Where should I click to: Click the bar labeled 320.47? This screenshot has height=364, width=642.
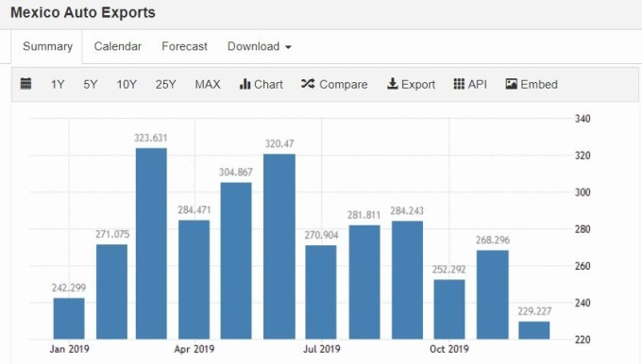click(x=279, y=247)
